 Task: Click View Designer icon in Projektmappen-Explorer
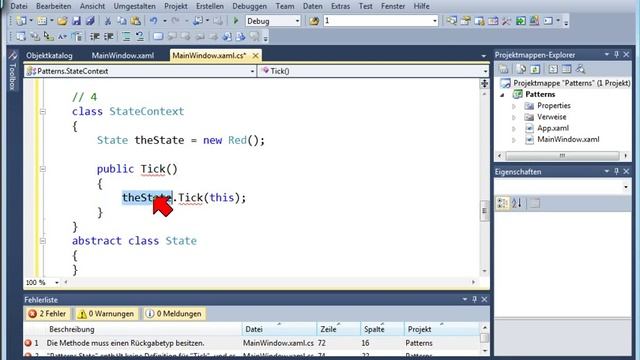[567, 69]
